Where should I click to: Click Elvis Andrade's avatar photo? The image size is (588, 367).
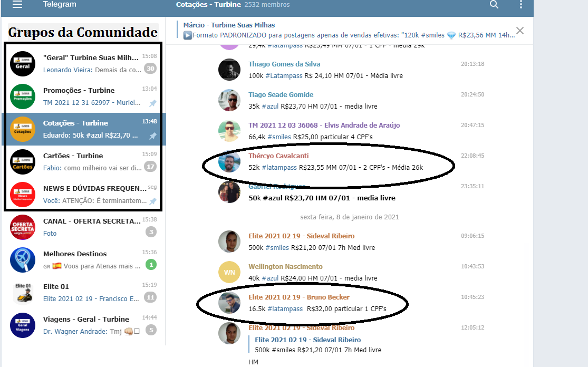click(229, 131)
